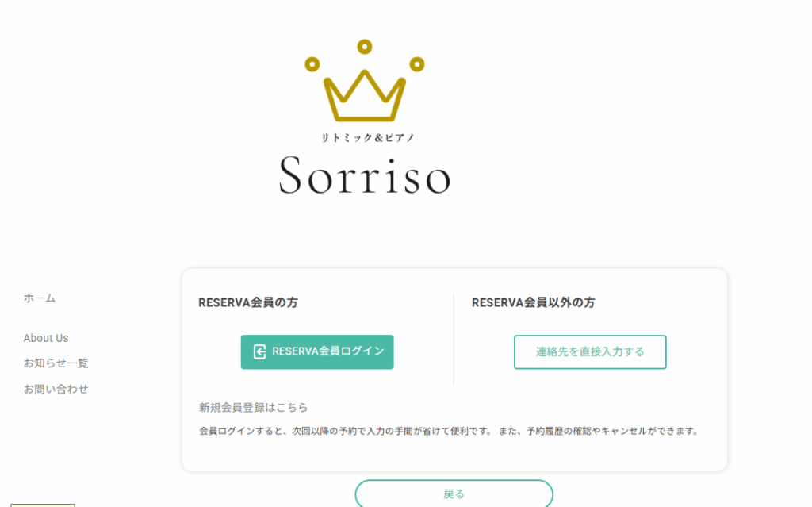Select お問い合わせ in the sidebar
This screenshot has width=812, height=507.
(x=56, y=389)
